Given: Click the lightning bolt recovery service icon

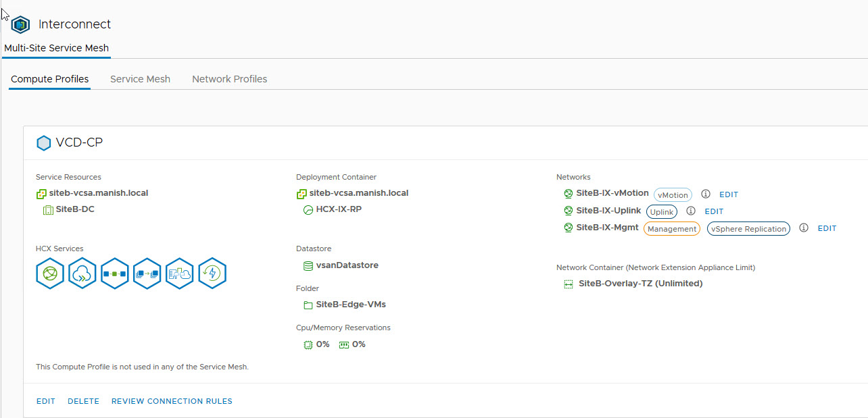Looking at the screenshot, I should 212,273.
